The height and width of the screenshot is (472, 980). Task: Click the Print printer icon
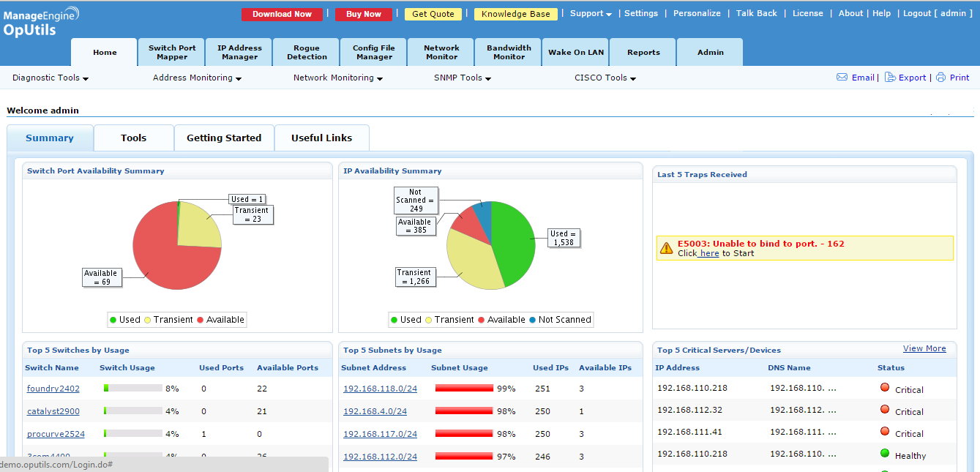pos(941,77)
